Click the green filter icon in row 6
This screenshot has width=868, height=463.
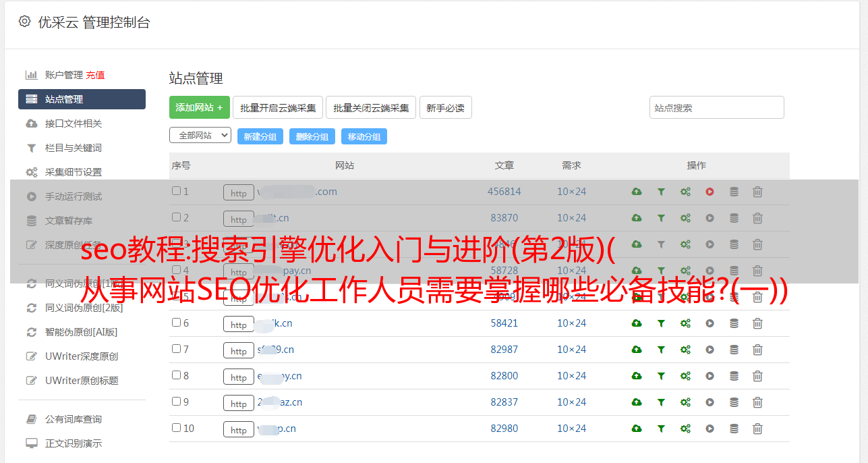pos(661,323)
